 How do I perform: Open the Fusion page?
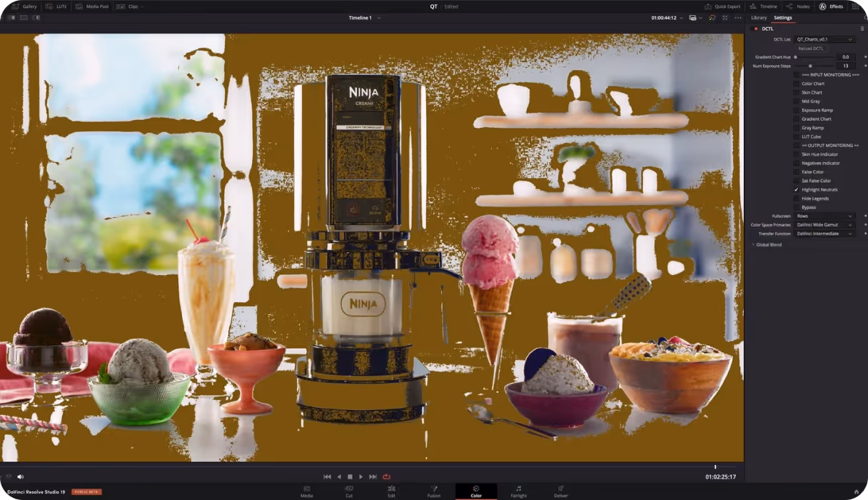click(433, 491)
